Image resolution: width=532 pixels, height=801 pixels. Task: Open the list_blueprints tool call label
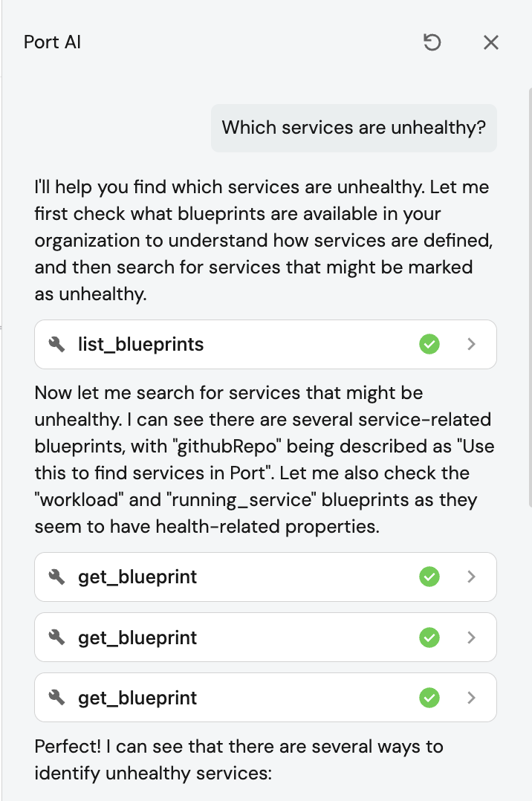[140, 344]
